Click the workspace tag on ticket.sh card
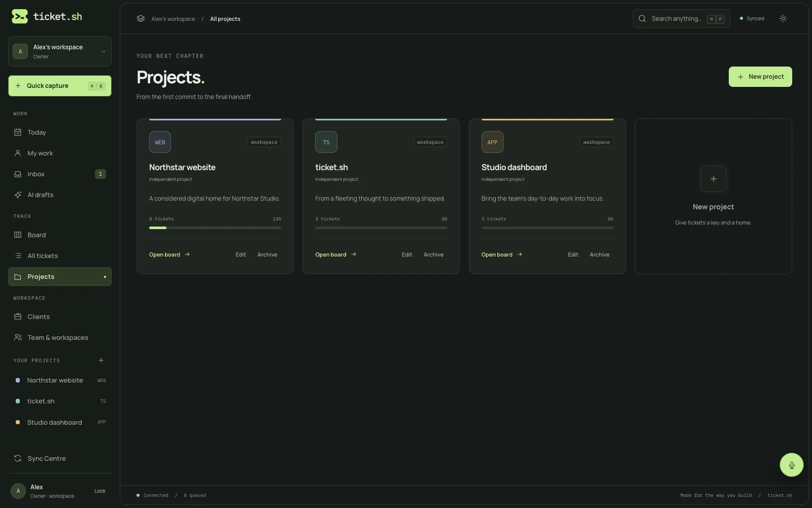This screenshot has height=508, width=812. click(x=430, y=142)
